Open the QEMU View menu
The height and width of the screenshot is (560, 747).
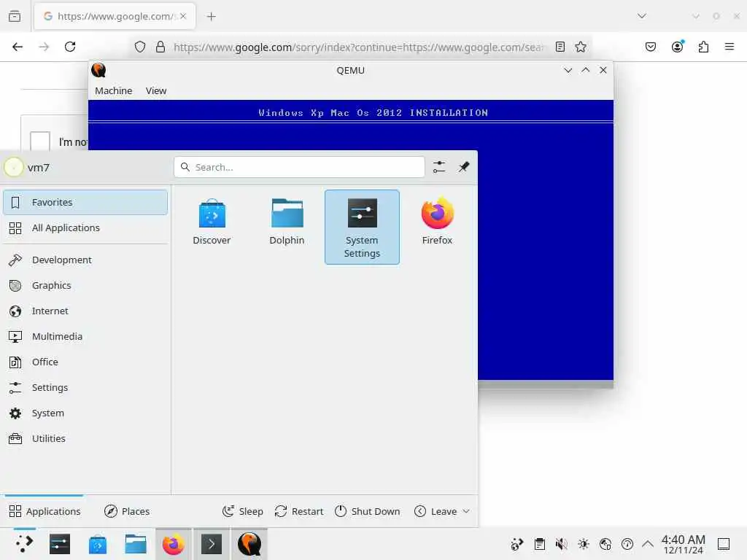coord(156,90)
